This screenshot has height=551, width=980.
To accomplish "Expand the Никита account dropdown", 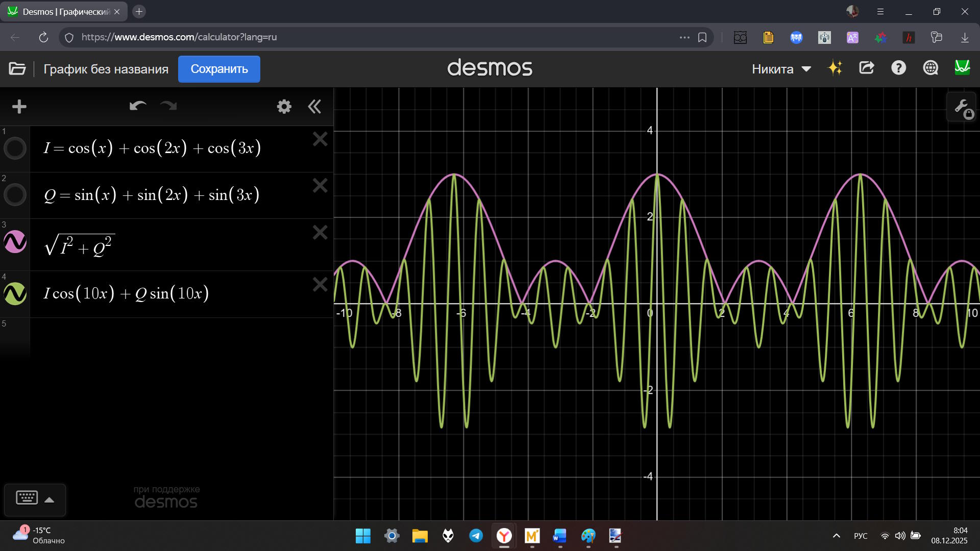I will pyautogui.click(x=781, y=69).
